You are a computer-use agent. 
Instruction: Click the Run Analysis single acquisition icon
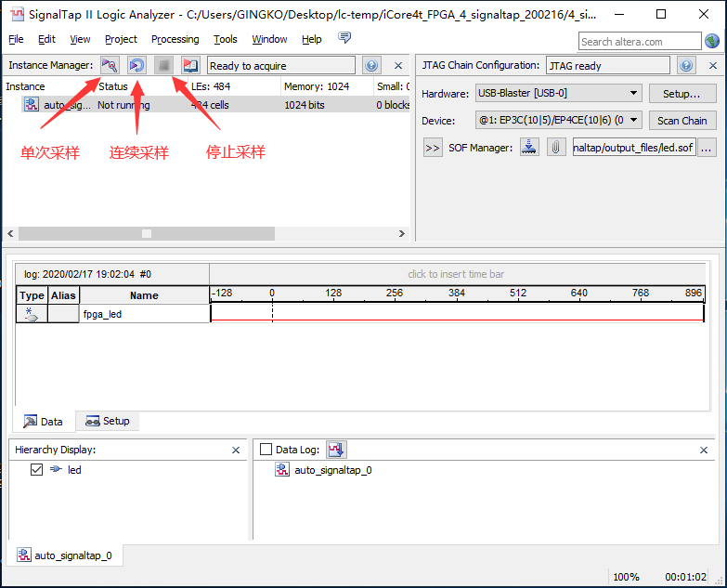point(110,66)
